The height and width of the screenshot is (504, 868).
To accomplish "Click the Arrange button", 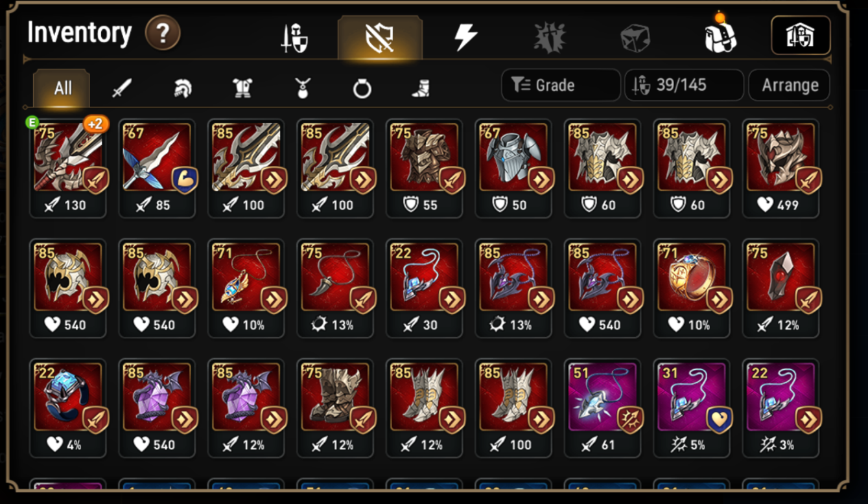I will click(789, 85).
